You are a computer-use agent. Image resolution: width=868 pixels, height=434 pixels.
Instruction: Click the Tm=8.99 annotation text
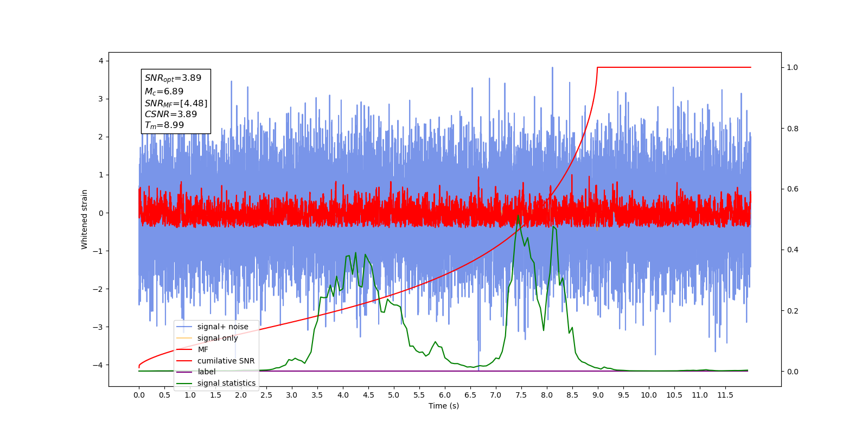pos(164,125)
